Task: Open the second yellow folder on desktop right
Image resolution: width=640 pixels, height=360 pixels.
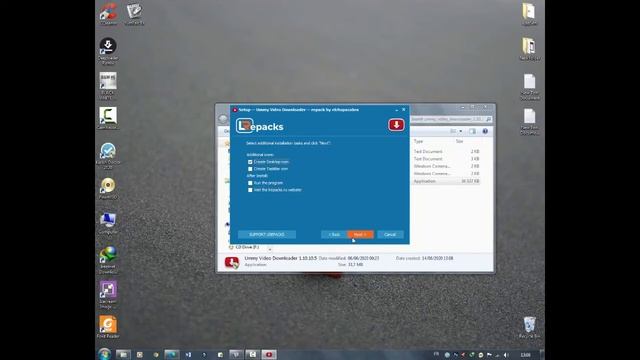Action: pos(529,48)
